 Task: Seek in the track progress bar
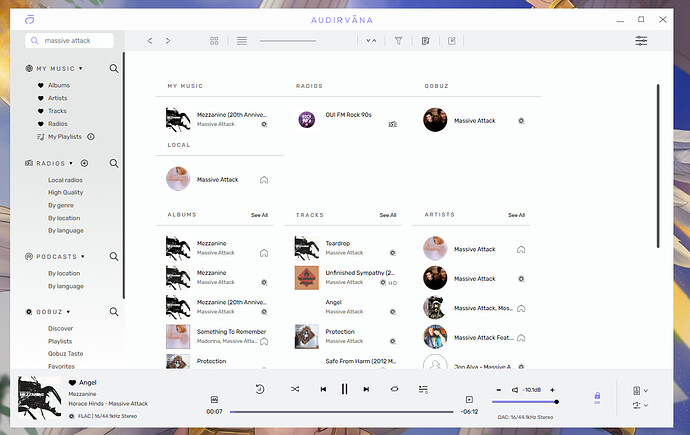pos(341,412)
